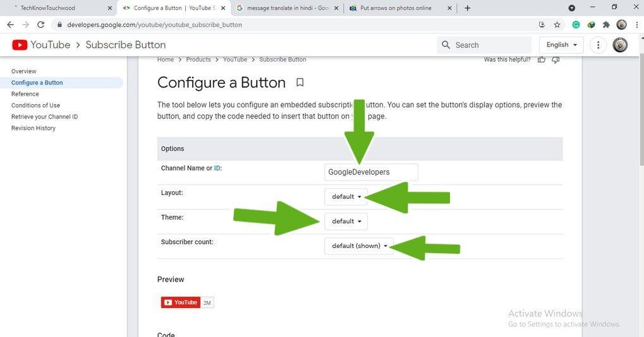Screen dimensions: 644x337
Task: Open Chrome's three-dot menu
Action: tap(636, 25)
